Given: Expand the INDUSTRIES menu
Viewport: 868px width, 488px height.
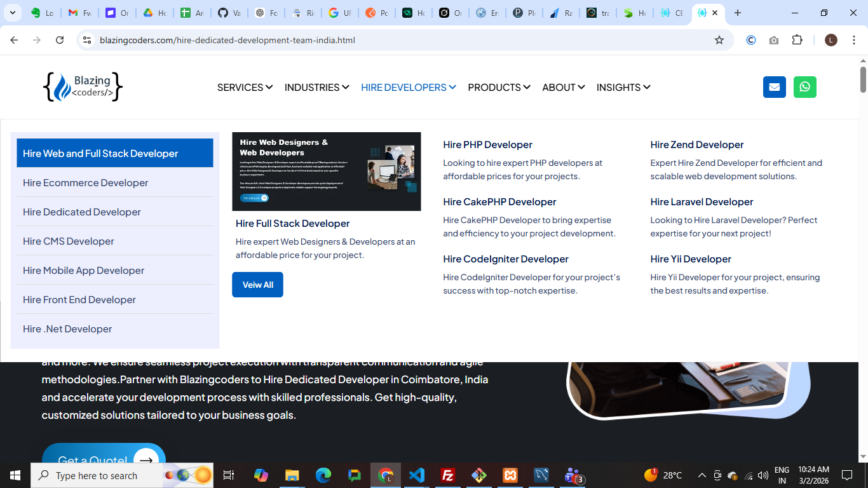Looking at the screenshot, I should tap(316, 87).
